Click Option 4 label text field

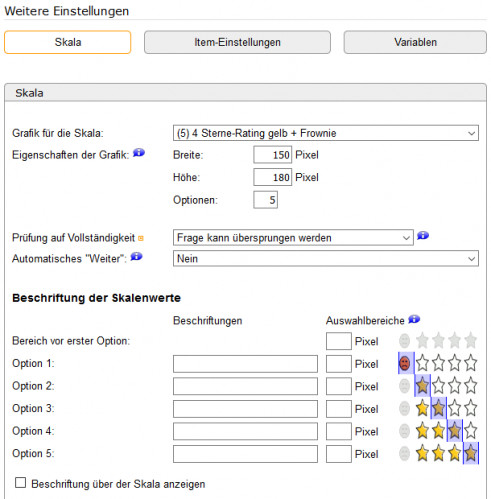pos(245,431)
